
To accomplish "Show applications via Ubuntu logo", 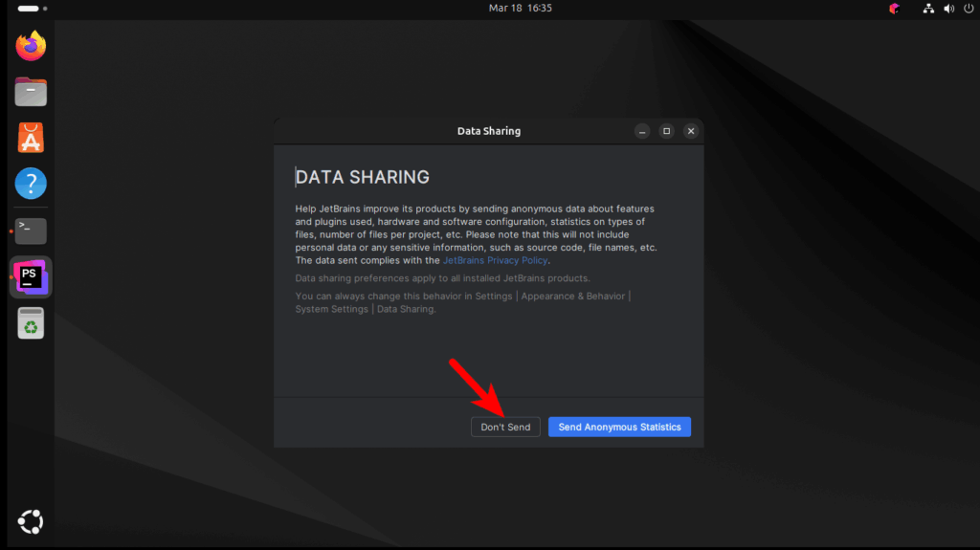I will coord(31,522).
